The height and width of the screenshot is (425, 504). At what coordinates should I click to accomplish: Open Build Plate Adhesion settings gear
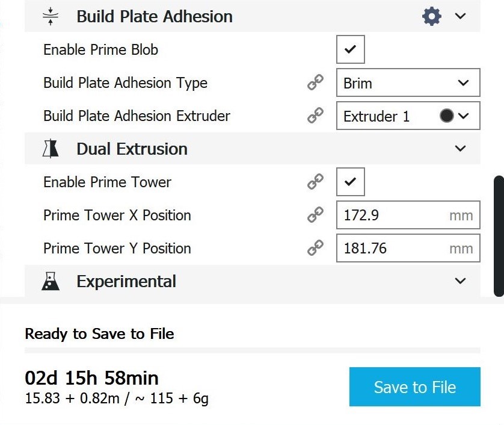point(431,16)
